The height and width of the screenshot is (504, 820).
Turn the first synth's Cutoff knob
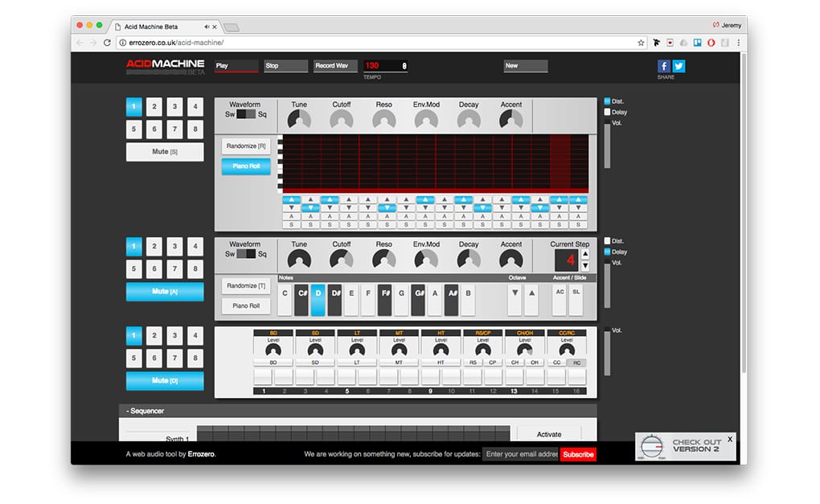(342, 121)
